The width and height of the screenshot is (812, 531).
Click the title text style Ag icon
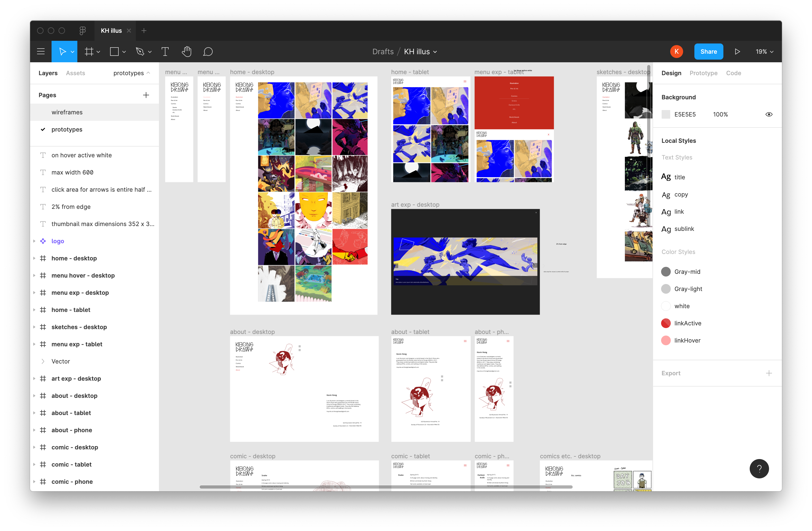pos(666,177)
